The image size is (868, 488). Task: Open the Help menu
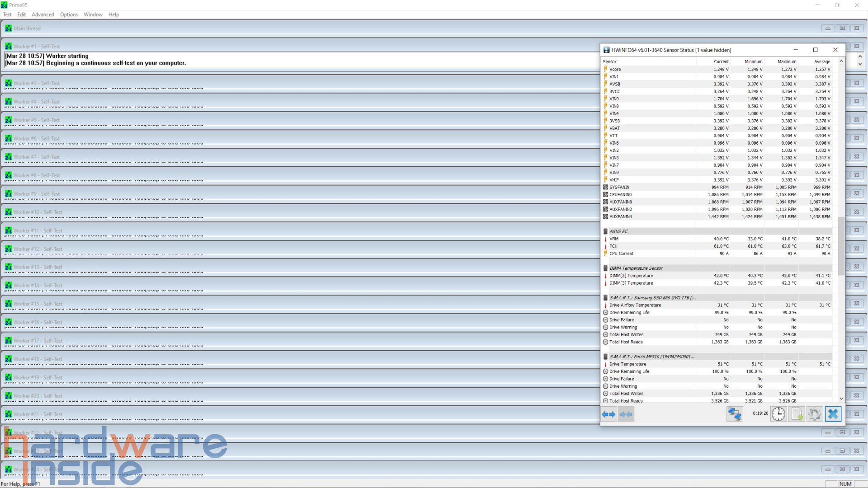click(113, 14)
